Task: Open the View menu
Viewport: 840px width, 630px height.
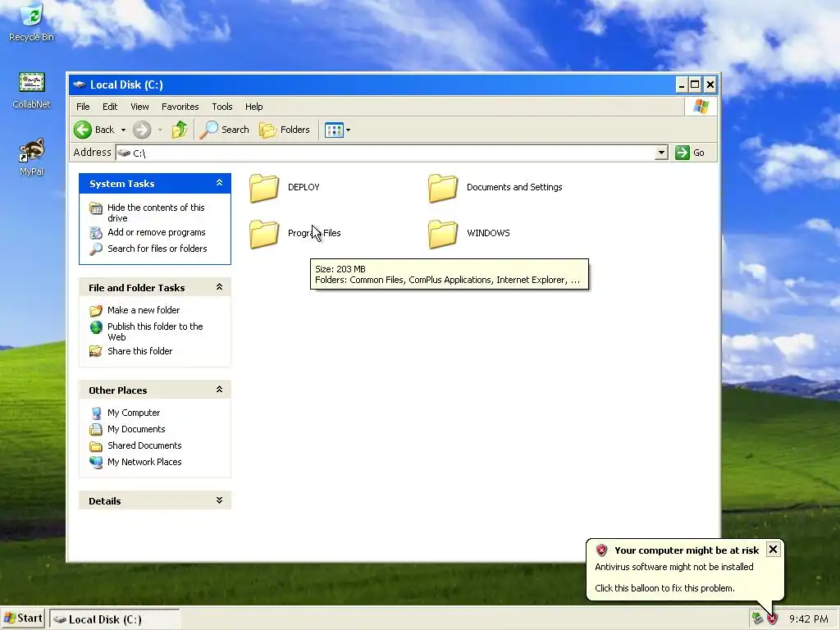Action: click(x=139, y=107)
